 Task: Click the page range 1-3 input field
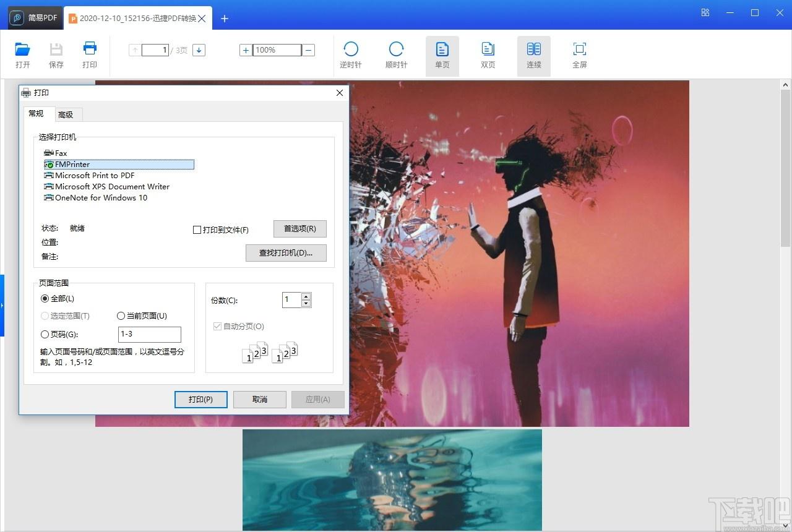(x=149, y=335)
